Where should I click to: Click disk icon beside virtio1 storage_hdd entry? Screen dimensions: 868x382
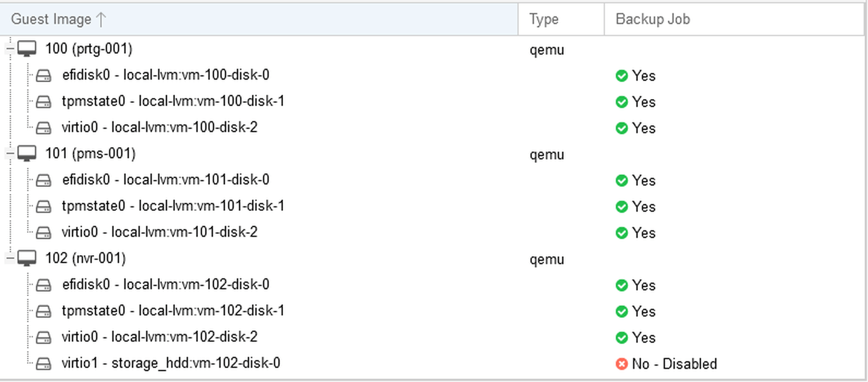(44, 363)
